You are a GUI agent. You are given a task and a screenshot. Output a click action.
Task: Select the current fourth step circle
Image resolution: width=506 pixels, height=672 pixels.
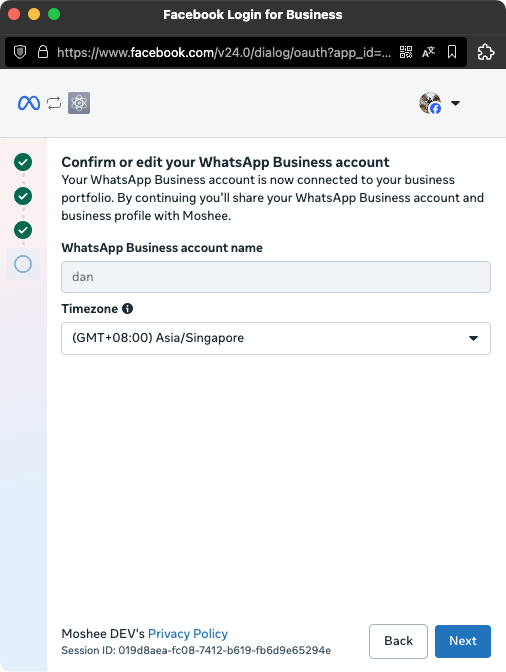(x=23, y=264)
